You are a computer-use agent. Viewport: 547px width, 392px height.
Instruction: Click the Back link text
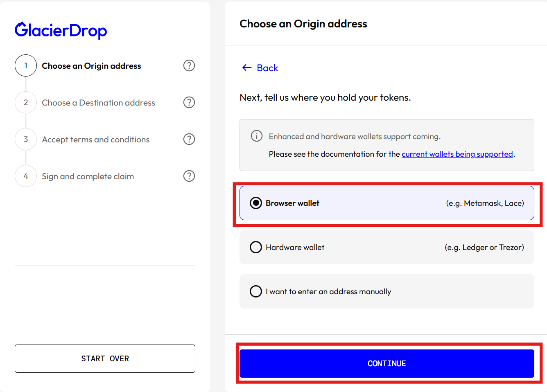pyautogui.click(x=267, y=68)
